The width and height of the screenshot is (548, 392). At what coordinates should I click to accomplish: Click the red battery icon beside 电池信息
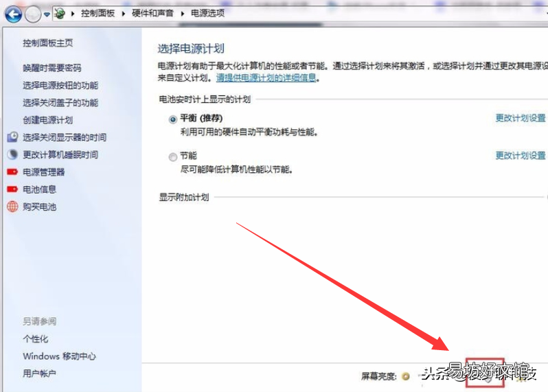tap(12, 189)
